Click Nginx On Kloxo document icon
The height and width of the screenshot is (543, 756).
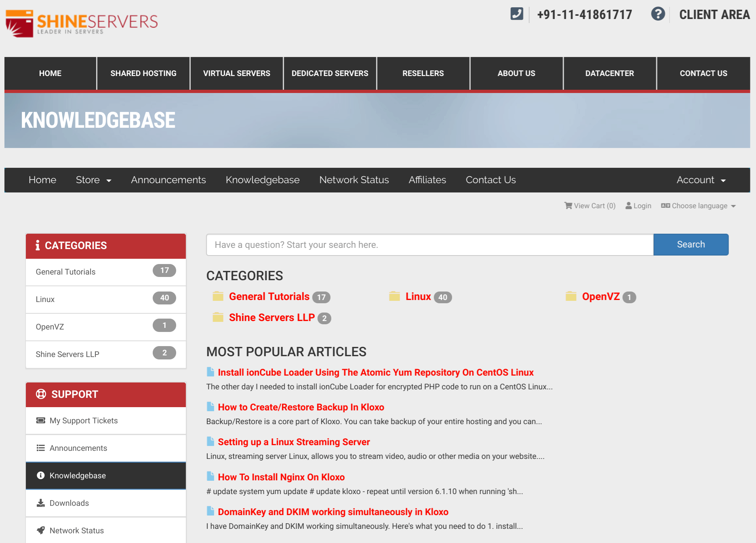click(x=210, y=476)
